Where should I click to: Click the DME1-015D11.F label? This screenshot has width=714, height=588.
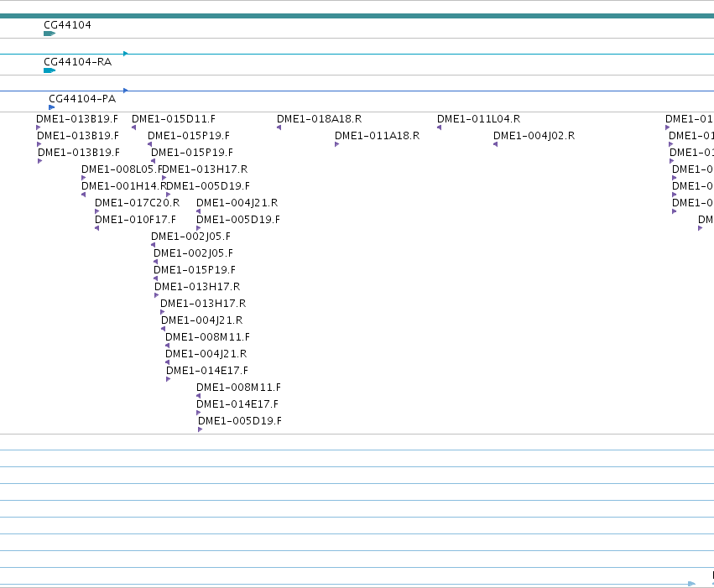[x=174, y=119]
